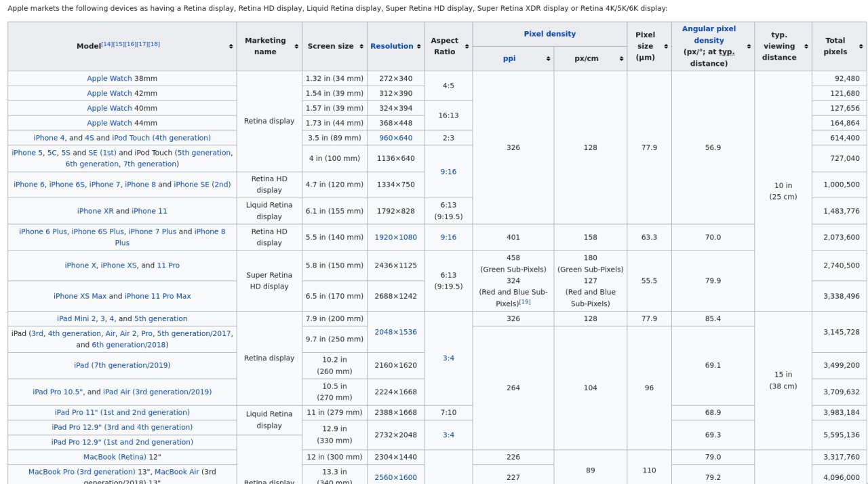Open the 6th generation/2018 iPad link
Image resolution: width=868 pixels, height=484 pixels.
(129, 345)
